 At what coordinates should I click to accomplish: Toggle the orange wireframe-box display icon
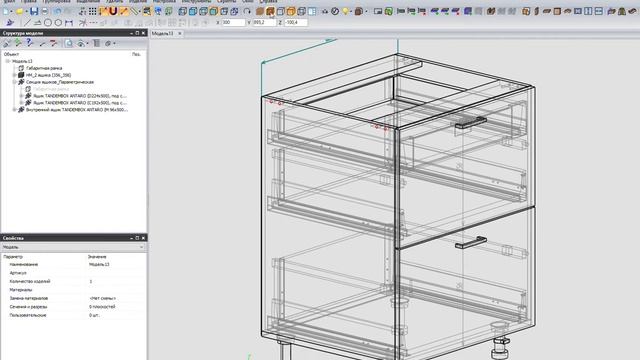[x=291, y=11]
